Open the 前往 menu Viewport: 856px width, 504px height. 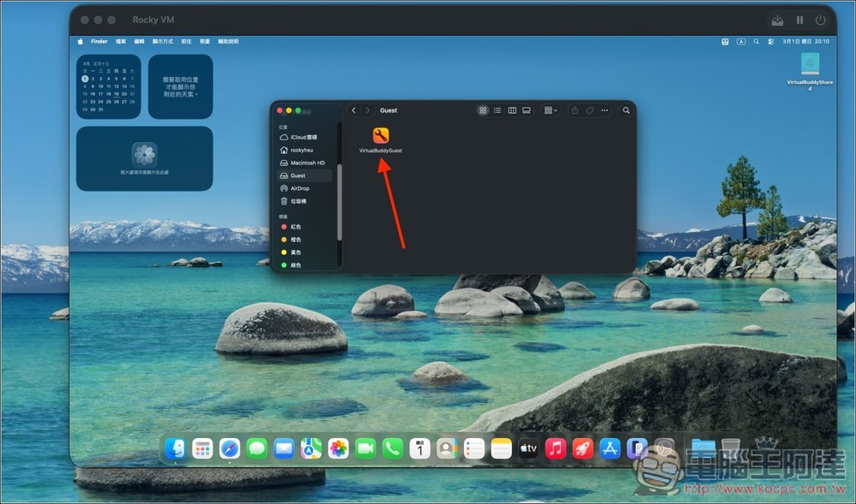click(x=186, y=41)
